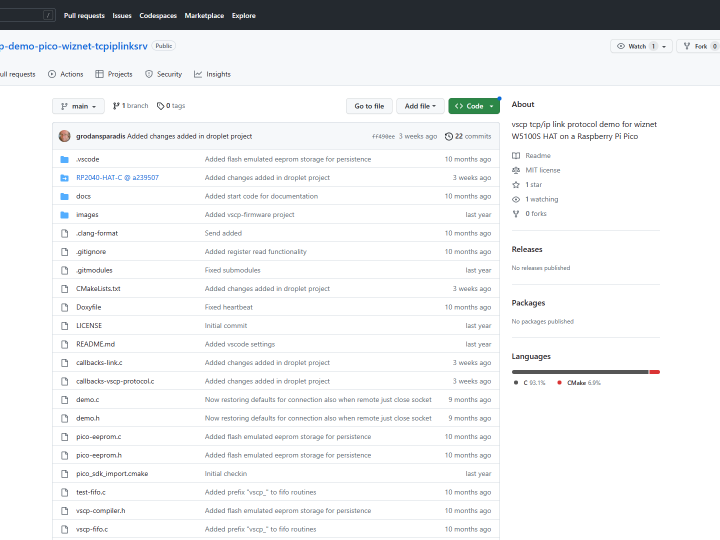The height and width of the screenshot is (540, 720).
Task: Open the README.md file link
Action: coord(96,344)
